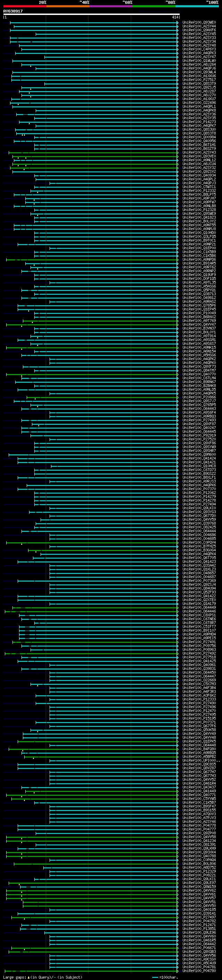Select hit UniRef100_B6T1H1

199,145
